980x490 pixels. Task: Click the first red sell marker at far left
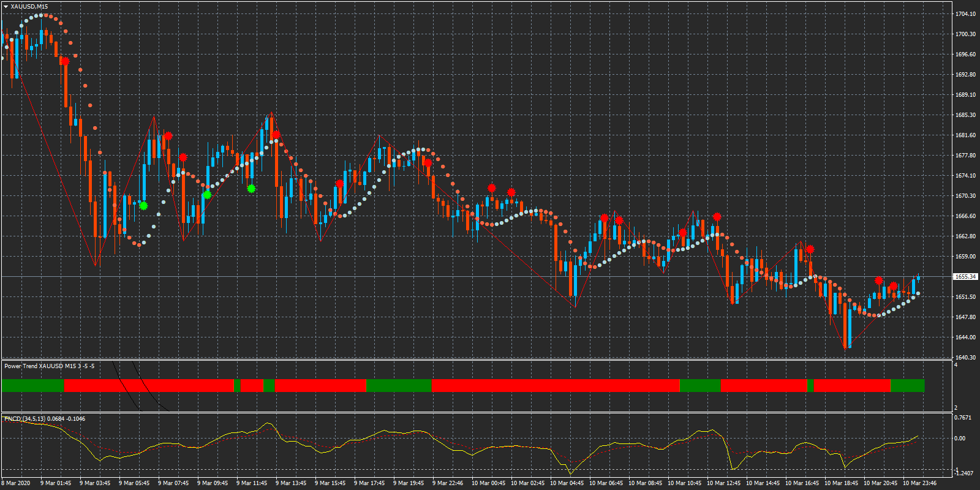coord(65,61)
